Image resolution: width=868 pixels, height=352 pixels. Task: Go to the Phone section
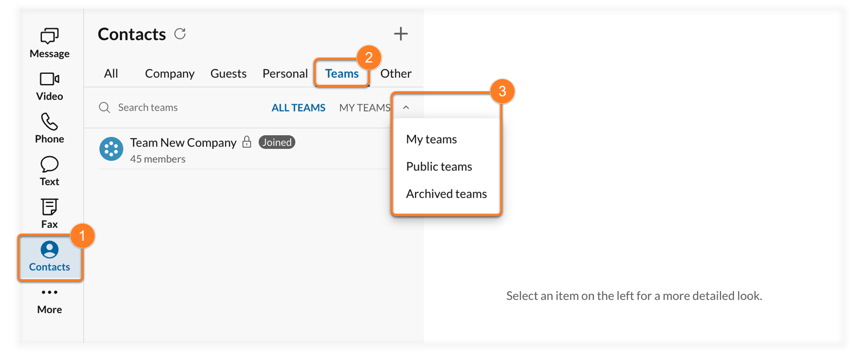coord(49,128)
